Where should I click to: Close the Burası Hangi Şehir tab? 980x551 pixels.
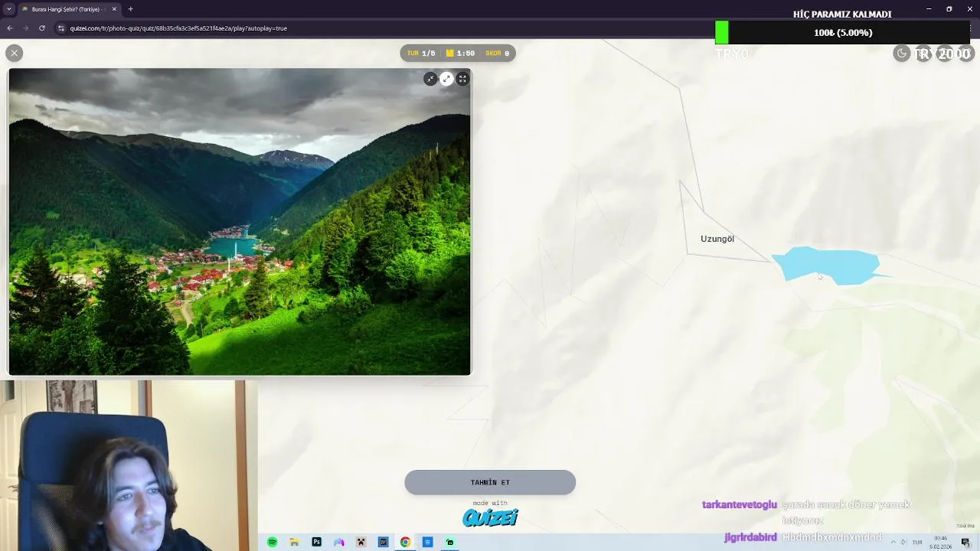(114, 9)
